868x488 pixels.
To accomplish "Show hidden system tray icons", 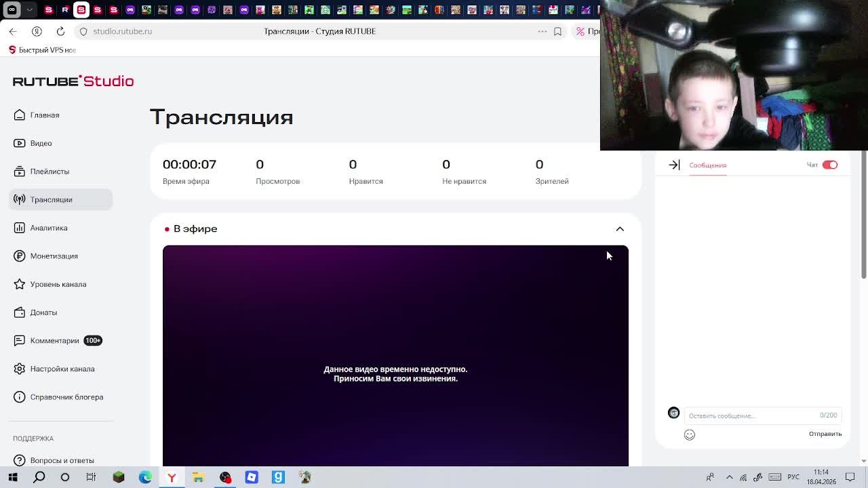I will 729,477.
